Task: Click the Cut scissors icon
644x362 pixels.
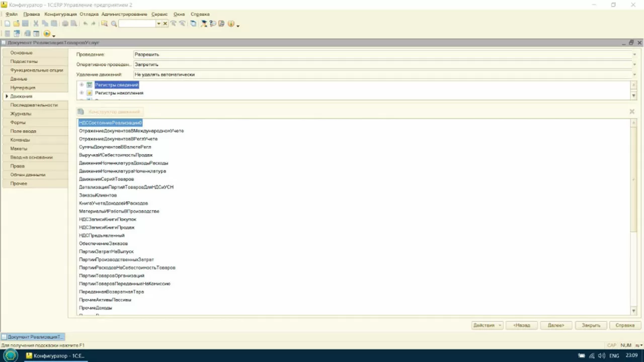Action: coord(36,23)
